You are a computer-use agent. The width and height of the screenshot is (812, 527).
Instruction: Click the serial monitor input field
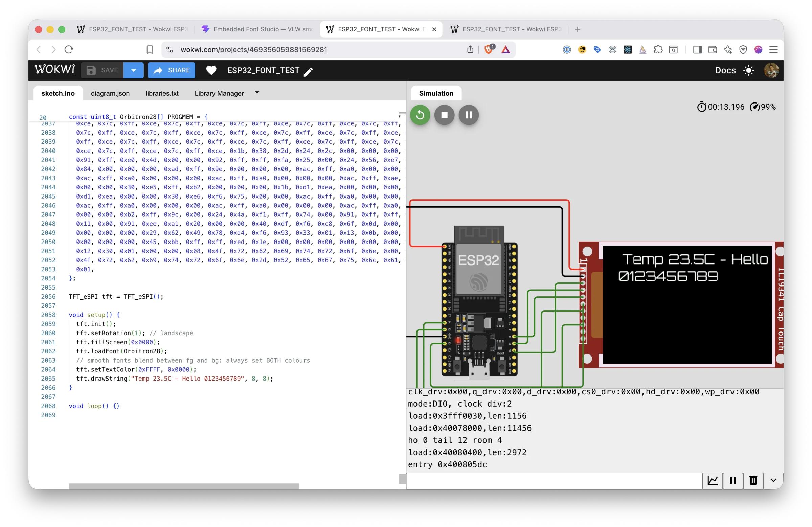pyautogui.click(x=554, y=481)
